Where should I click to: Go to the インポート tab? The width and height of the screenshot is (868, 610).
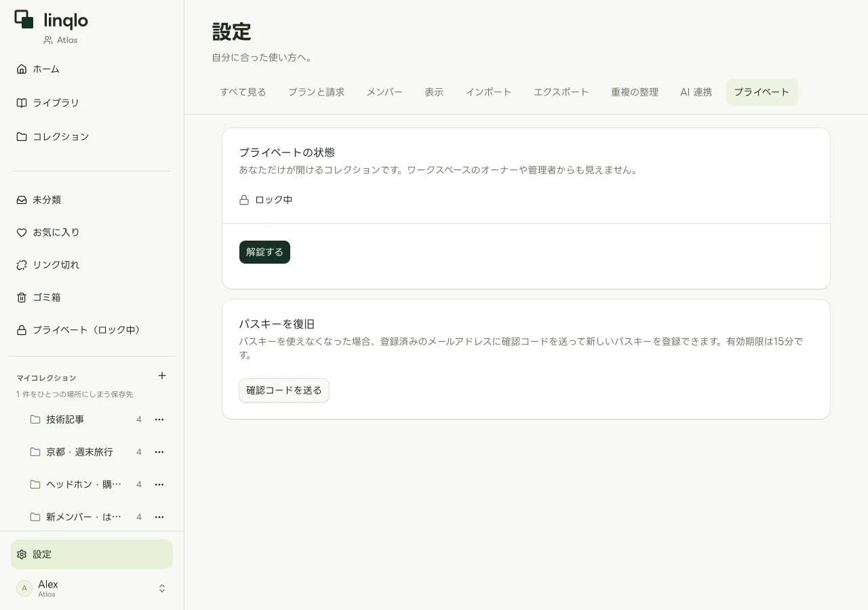488,92
